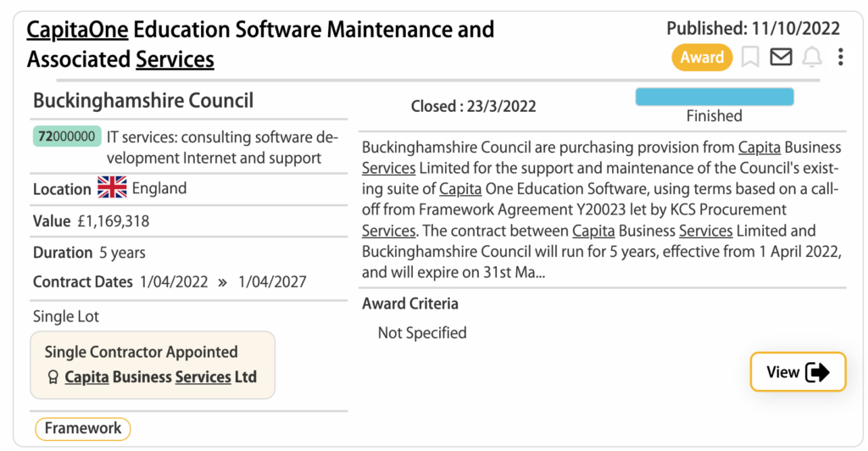The image size is (868, 451).
Task: Open the Capita Business Services Ltd link
Action: pos(160,377)
